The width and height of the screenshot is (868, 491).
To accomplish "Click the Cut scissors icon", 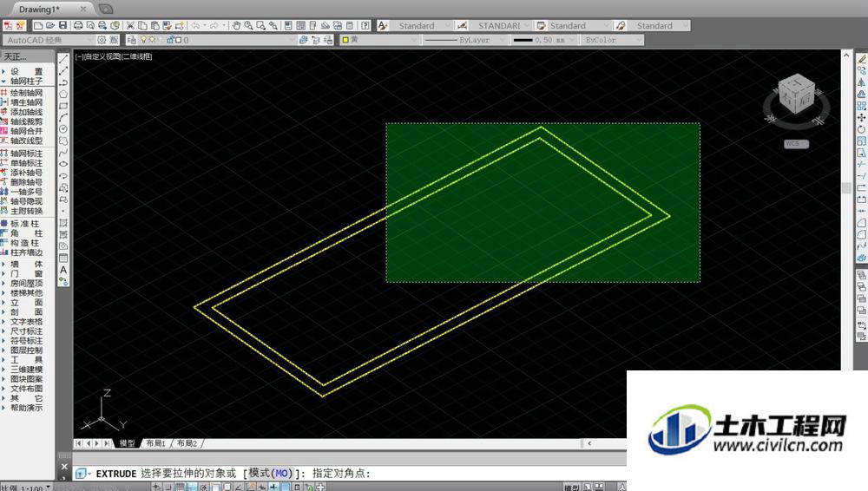I will click(131, 25).
